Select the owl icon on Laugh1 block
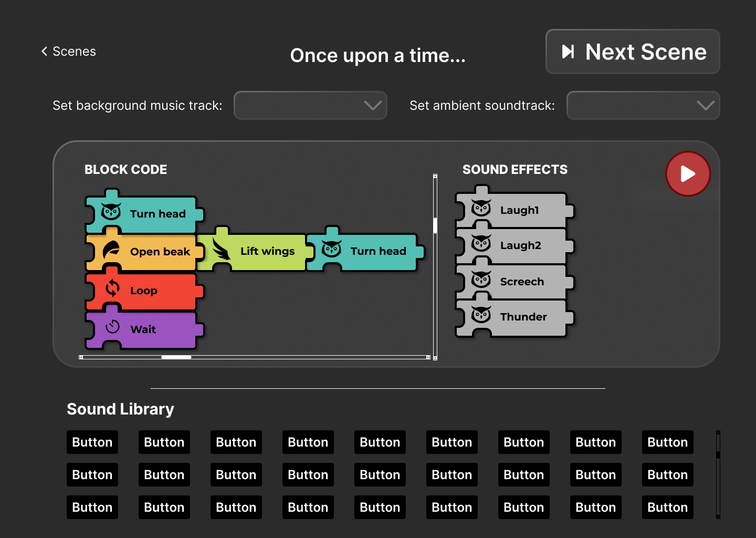Screen dimensions: 756x538 click(x=481, y=209)
